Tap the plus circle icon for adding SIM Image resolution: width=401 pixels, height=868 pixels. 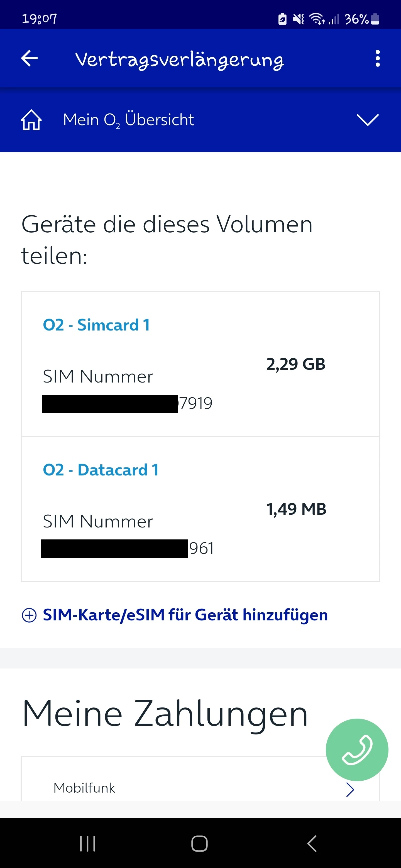(x=29, y=615)
